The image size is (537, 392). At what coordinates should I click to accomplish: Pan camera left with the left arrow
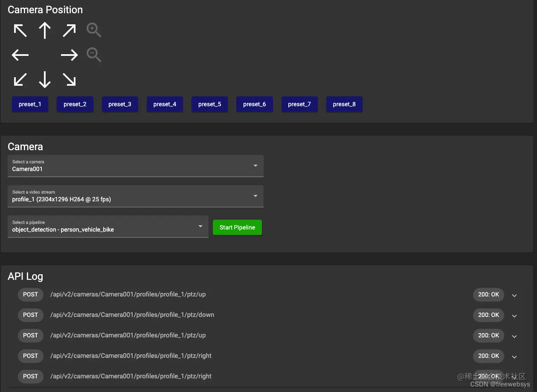tap(20, 55)
